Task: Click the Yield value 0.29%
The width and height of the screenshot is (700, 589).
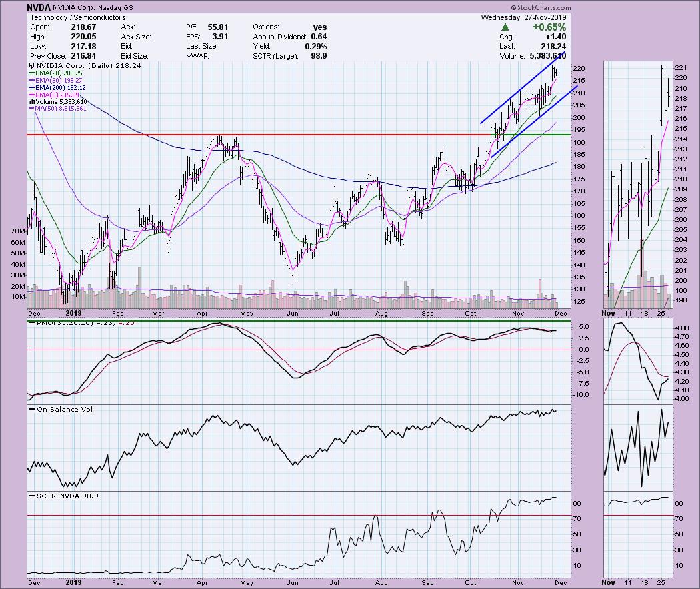Action: [x=315, y=47]
